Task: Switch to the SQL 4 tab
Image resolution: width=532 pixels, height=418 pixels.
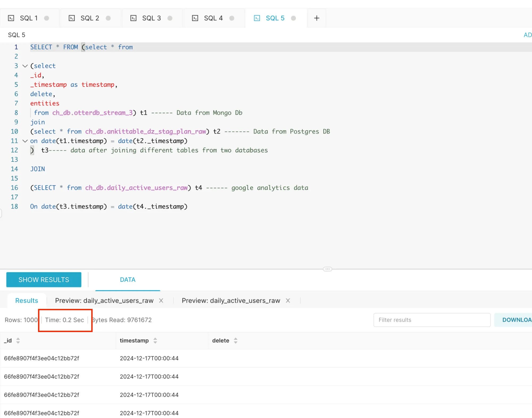Action: (x=213, y=18)
